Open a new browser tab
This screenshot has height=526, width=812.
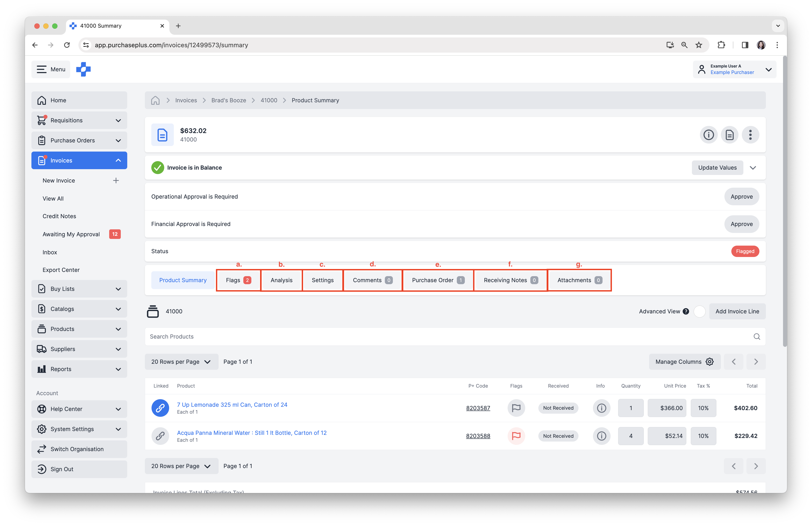tap(178, 26)
